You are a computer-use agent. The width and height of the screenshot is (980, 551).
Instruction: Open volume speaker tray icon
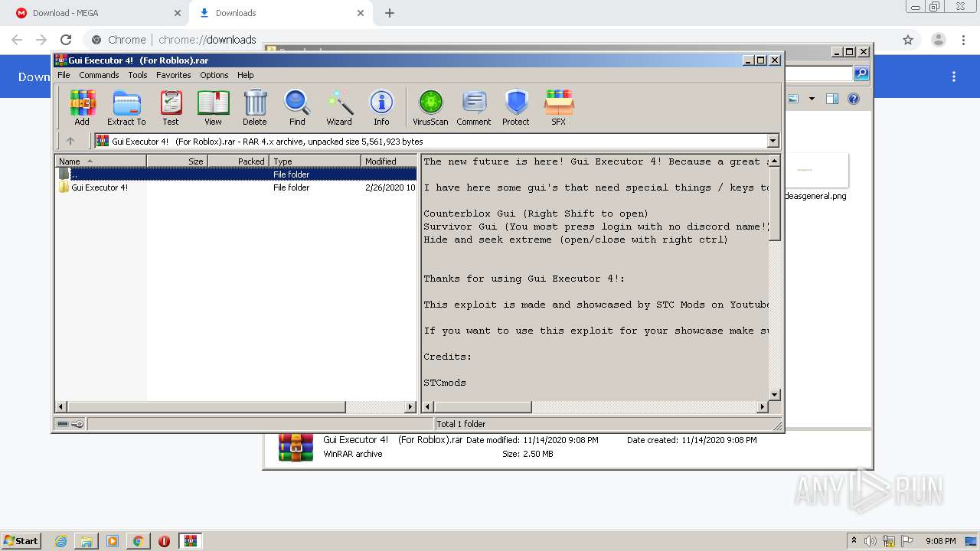(x=871, y=541)
